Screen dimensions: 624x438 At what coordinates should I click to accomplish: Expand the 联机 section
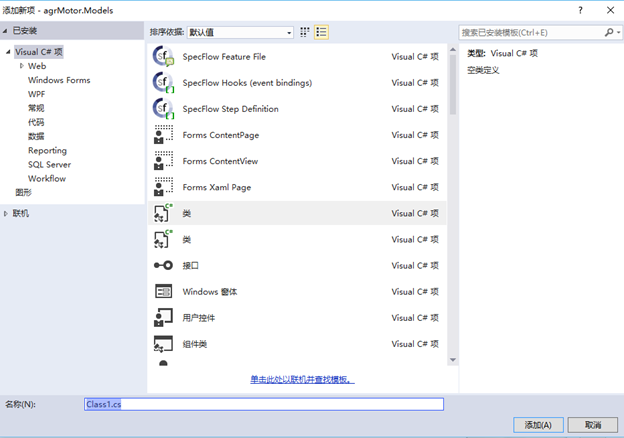pyautogui.click(x=6, y=214)
